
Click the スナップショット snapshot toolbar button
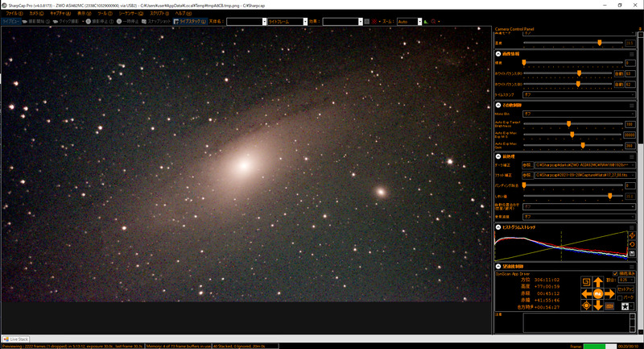point(156,22)
